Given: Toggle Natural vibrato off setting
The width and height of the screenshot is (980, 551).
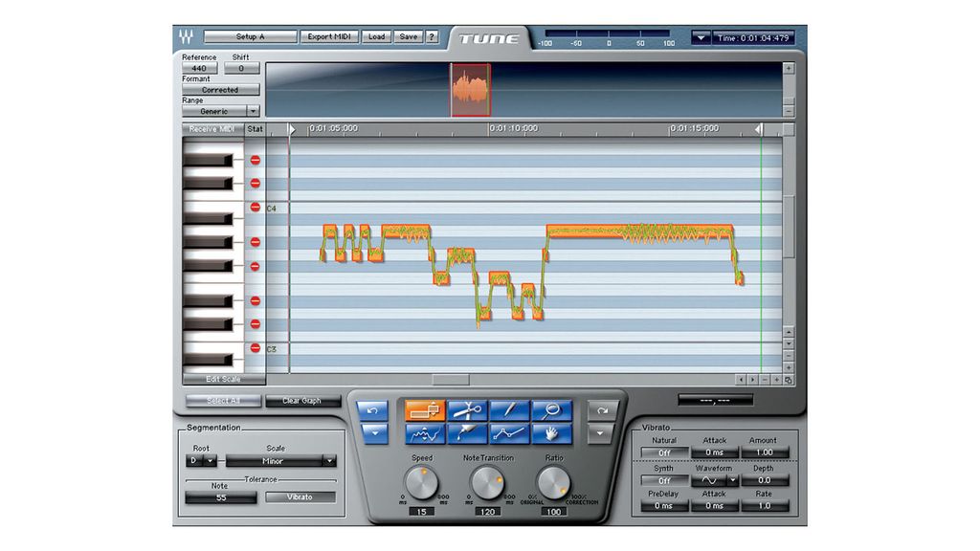Looking at the screenshot, I should pyautogui.click(x=664, y=452).
